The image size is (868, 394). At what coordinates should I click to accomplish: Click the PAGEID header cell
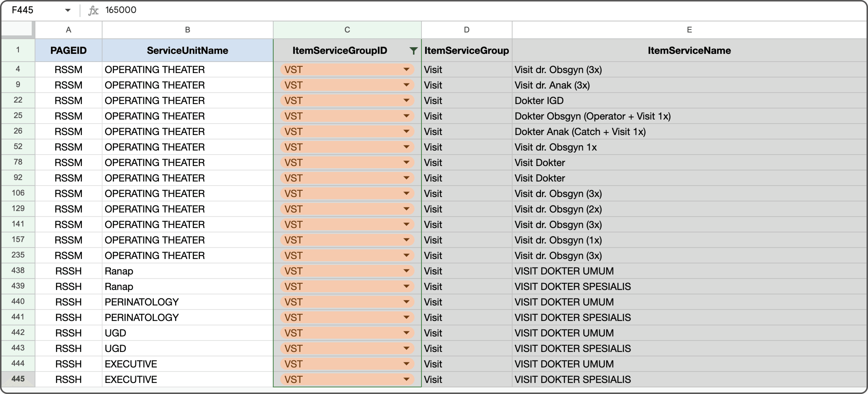click(x=68, y=51)
